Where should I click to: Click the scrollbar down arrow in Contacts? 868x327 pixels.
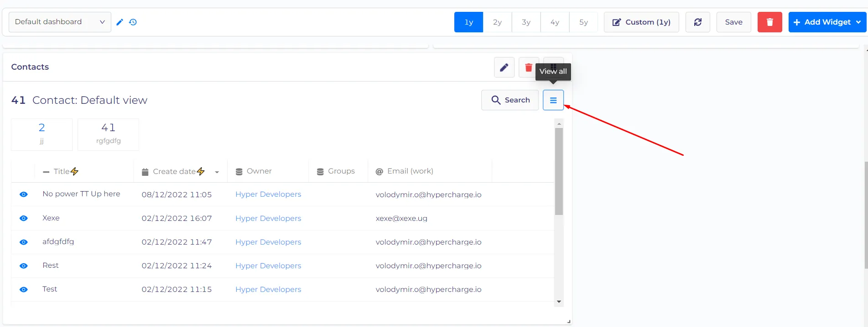coord(559,301)
